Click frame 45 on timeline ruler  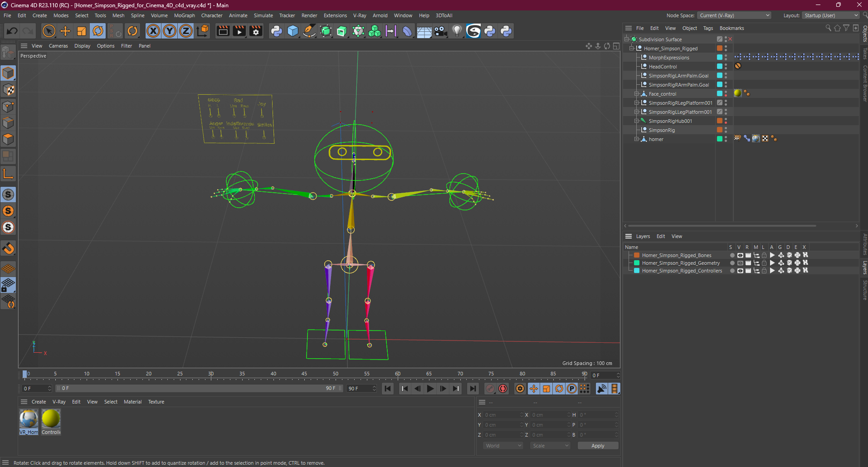coord(304,374)
